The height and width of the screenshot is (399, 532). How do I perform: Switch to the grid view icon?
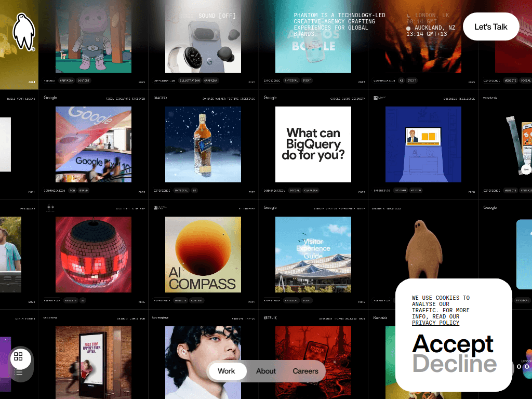pos(18,356)
